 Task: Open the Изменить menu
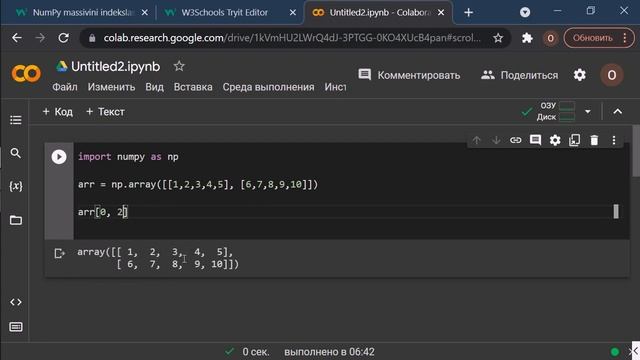[111, 87]
